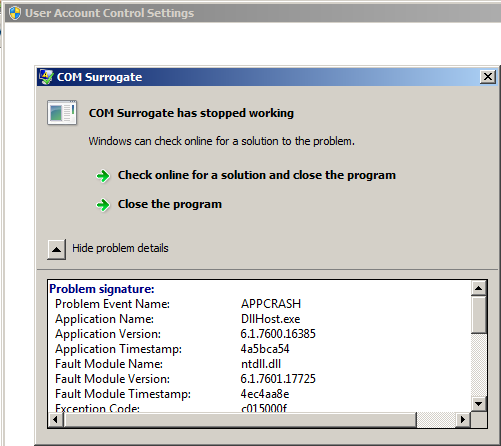Click the Application Timestamp label
501x446 pixels.
coord(118,349)
